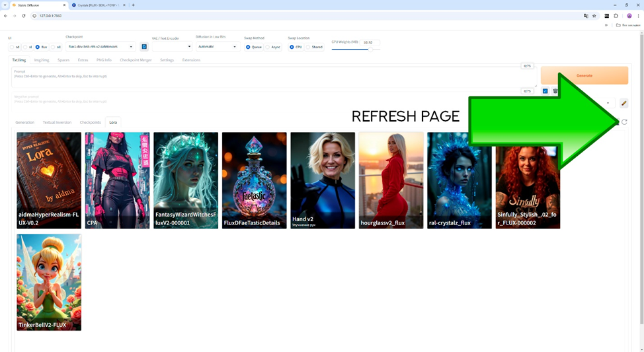The image size is (644, 352).
Task: Select the Lora sub-tab
Action: click(x=113, y=122)
